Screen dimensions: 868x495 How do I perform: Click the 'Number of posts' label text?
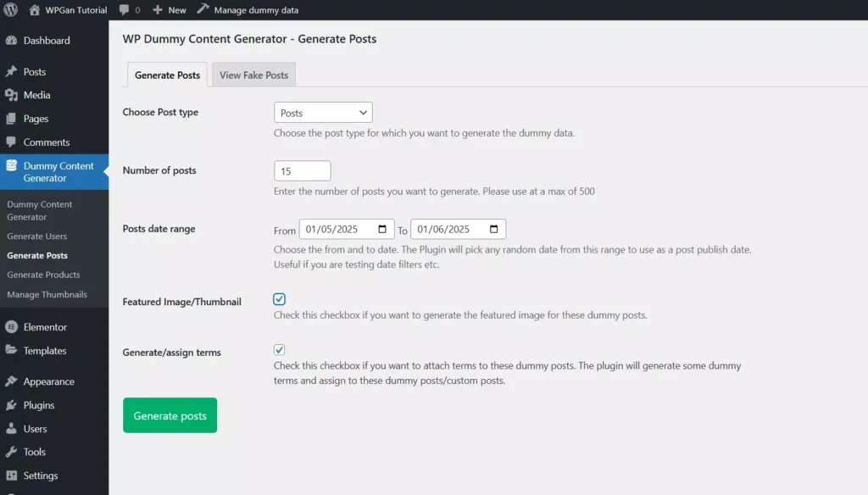coord(159,170)
